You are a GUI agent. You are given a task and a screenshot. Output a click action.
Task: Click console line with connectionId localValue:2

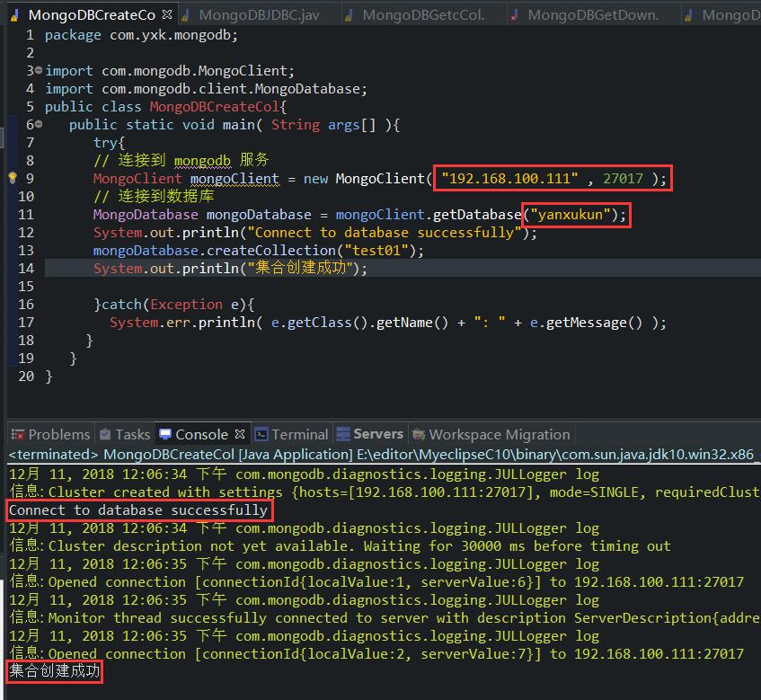pos(376,653)
